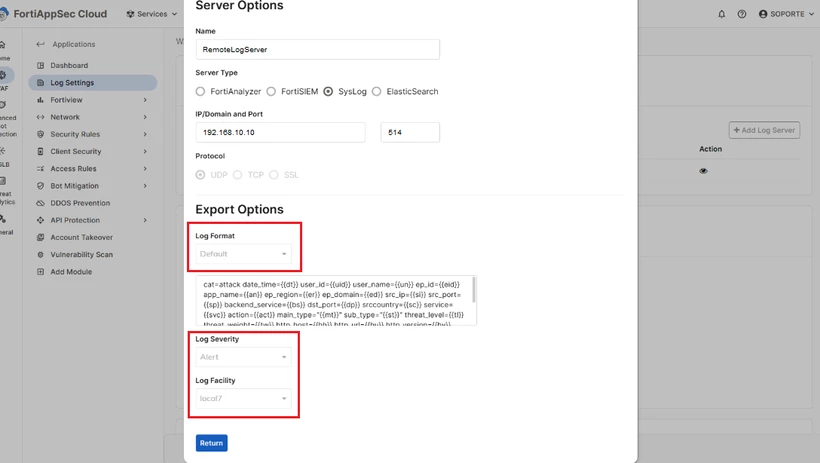Click the log format text scrollbar

474,290
